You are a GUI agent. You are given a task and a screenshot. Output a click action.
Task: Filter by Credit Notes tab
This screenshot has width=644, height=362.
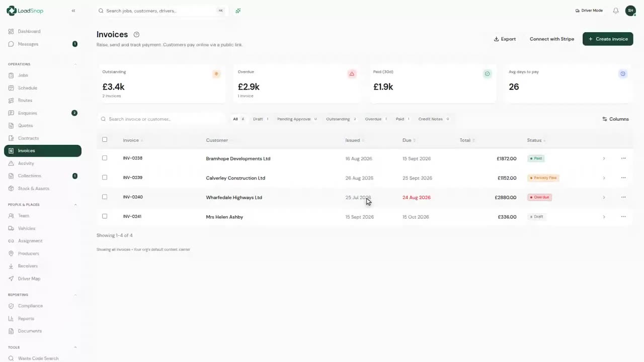coord(434,119)
